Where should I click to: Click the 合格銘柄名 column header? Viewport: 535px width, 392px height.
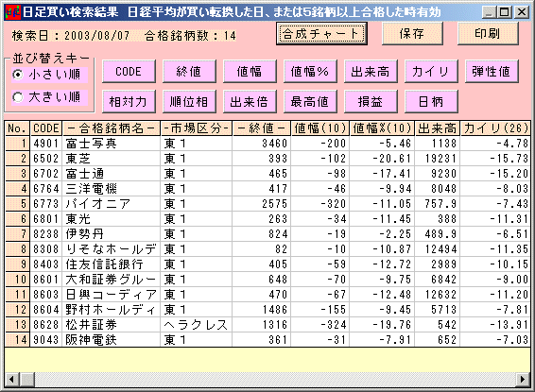click(x=112, y=128)
